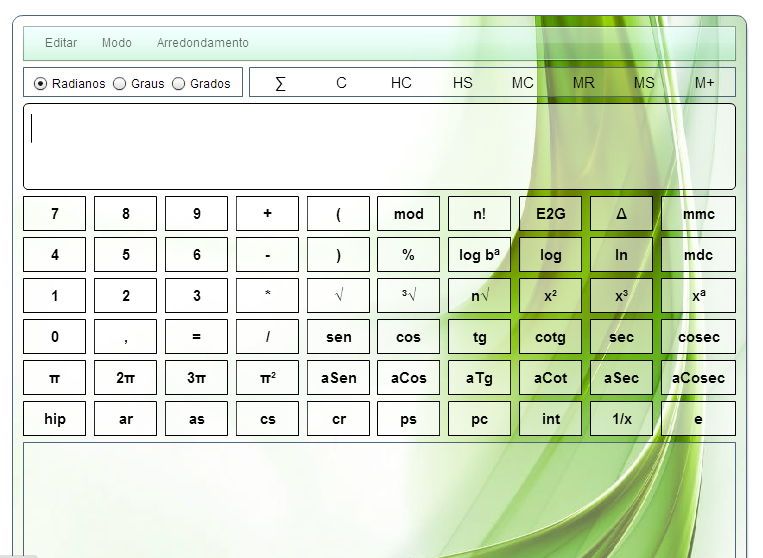Click the plus operator key
Viewport: 763px width, 558px height.
[x=267, y=214]
